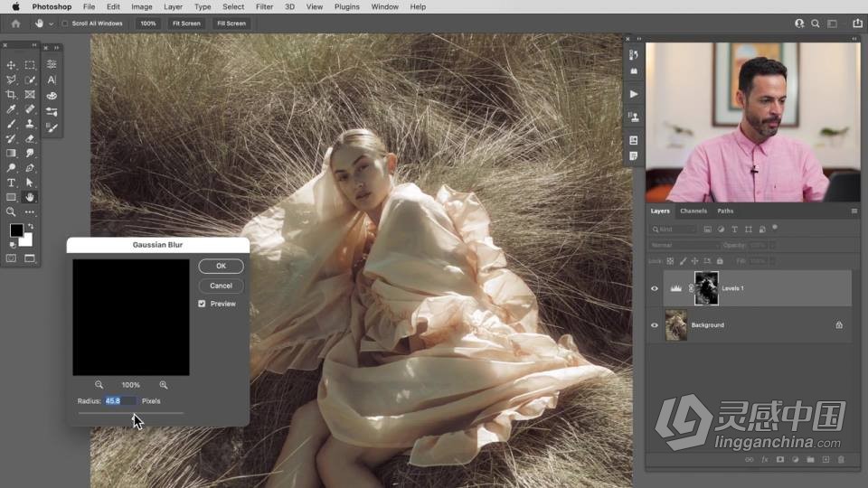Open the Swatches palette panel icon
The width and height of the screenshot is (868, 488).
(52, 96)
